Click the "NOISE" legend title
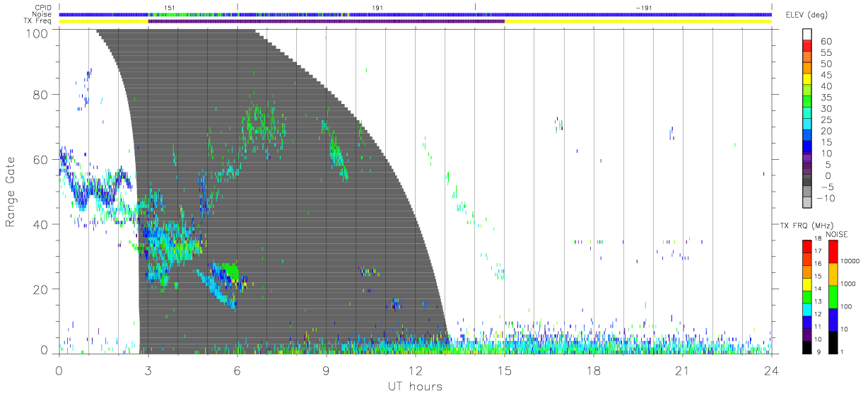 tap(838, 234)
